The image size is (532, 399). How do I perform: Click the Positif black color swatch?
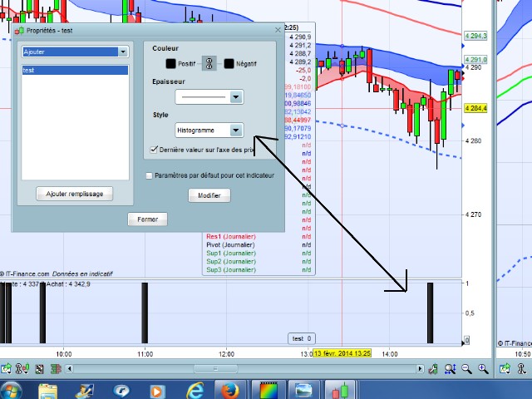point(170,63)
